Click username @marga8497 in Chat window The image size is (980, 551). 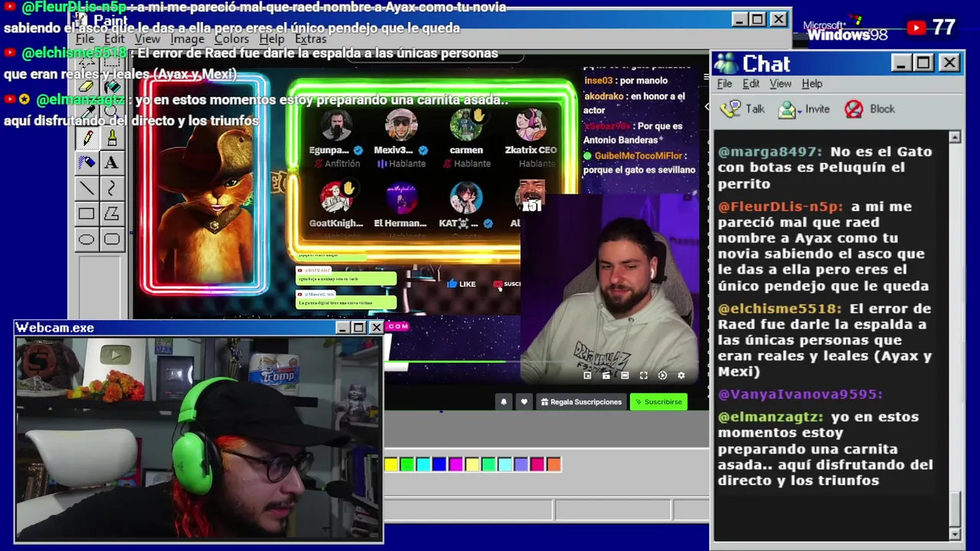[x=769, y=152]
